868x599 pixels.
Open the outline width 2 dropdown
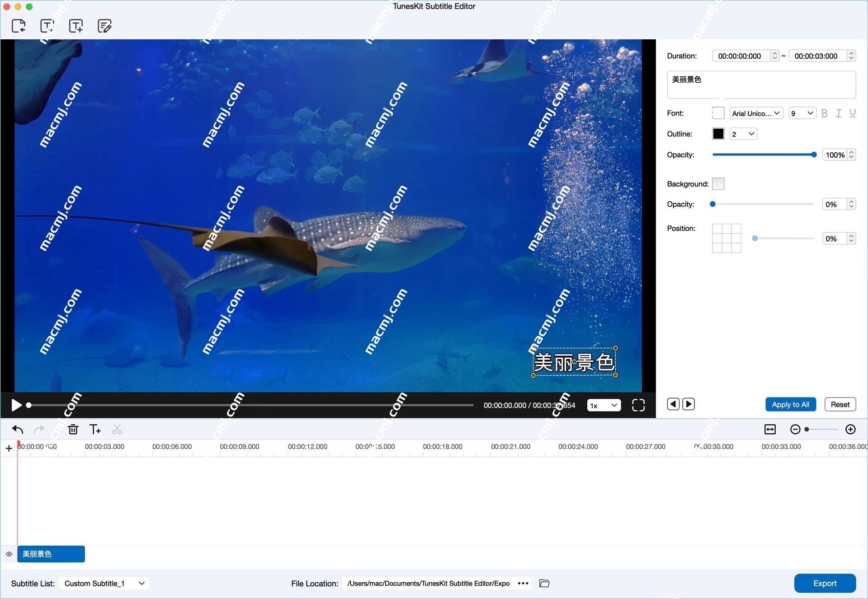pyautogui.click(x=743, y=134)
